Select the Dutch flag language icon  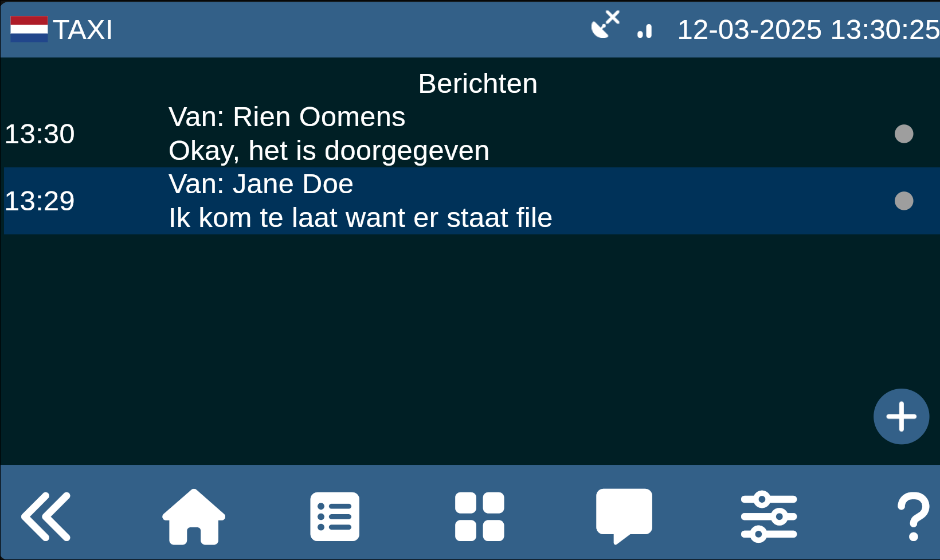pyautogui.click(x=29, y=29)
